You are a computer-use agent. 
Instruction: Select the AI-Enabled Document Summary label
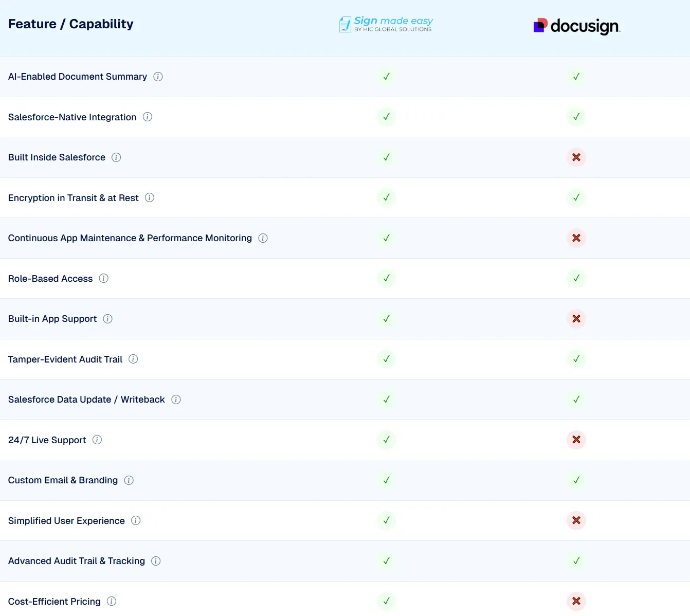pyautogui.click(x=78, y=77)
